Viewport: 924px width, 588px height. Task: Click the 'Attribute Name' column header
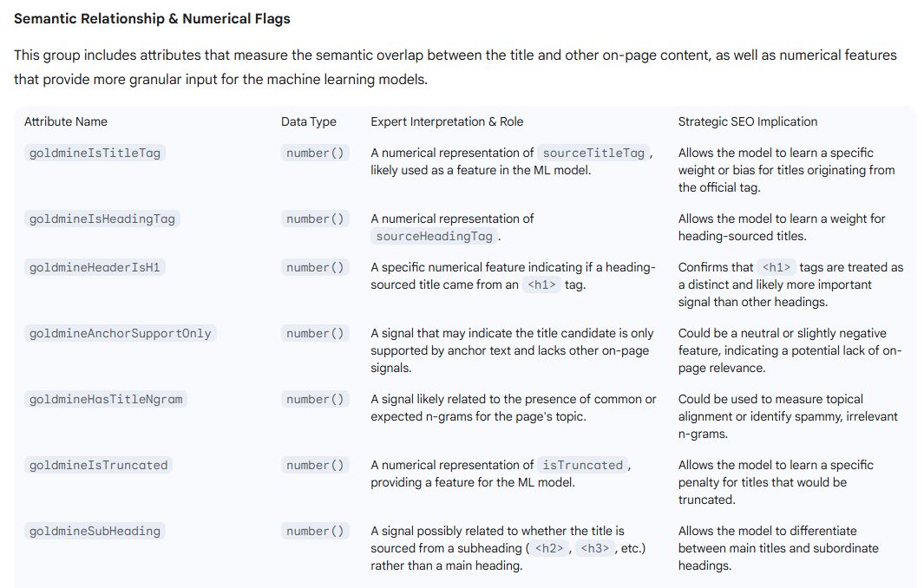click(x=66, y=122)
